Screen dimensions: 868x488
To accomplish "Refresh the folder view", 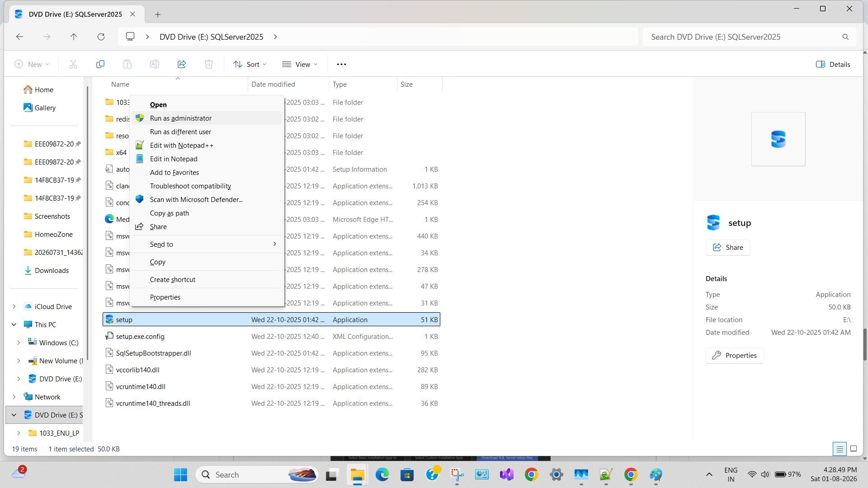I will (x=101, y=37).
